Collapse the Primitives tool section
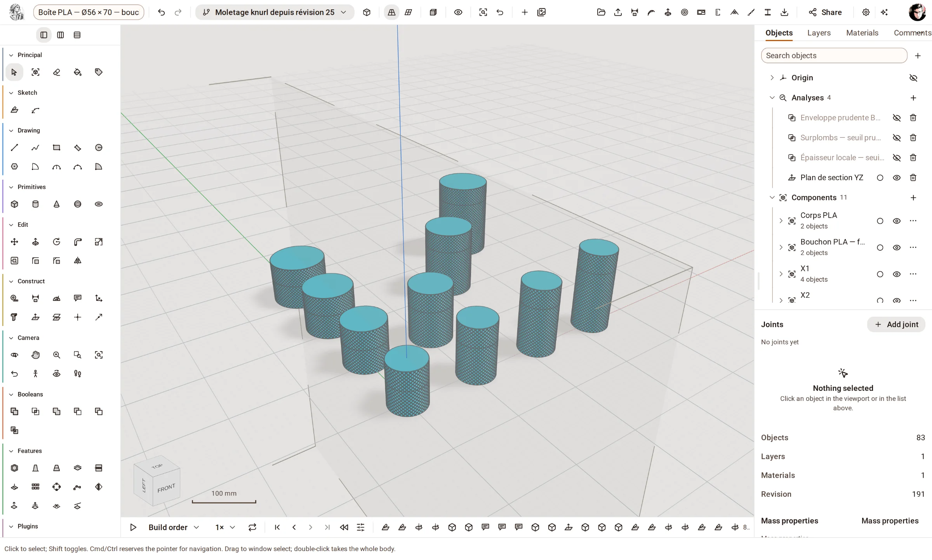 pos(11,187)
